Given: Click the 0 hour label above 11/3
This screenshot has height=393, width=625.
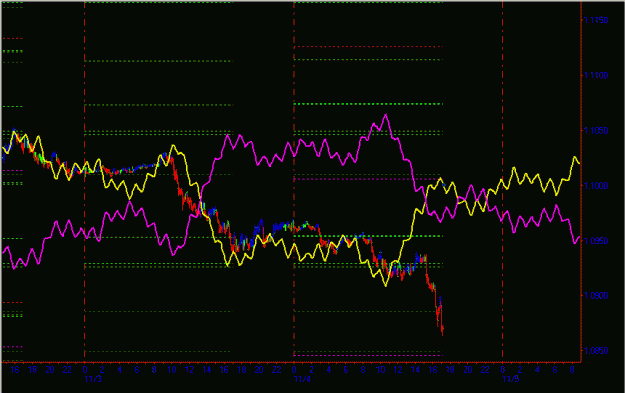Looking at the screenshot, I should coord(85,370).
